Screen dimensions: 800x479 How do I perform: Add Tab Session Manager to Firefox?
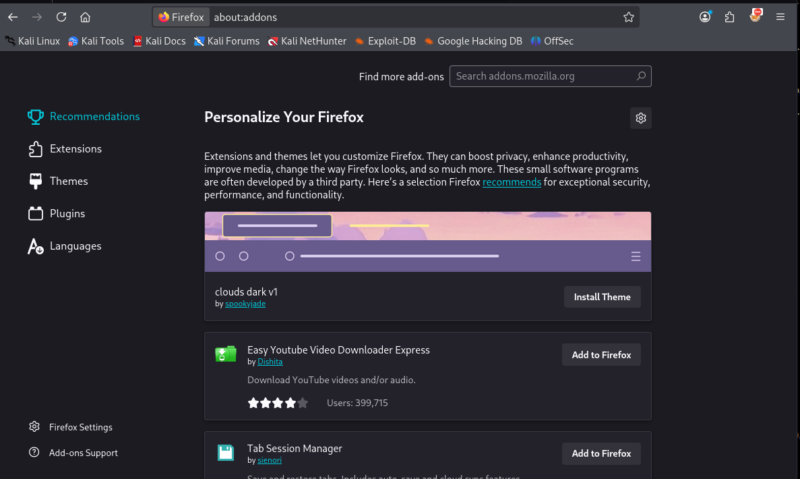(x=601, y=453)
